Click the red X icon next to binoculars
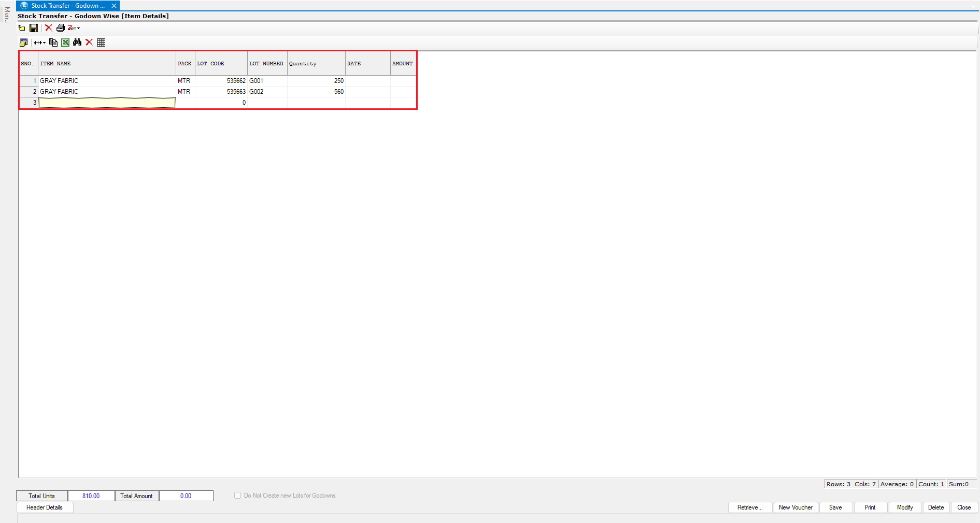The width and height of the screenshot is (980, 523). pyautogui.click(x=89, y=43)
